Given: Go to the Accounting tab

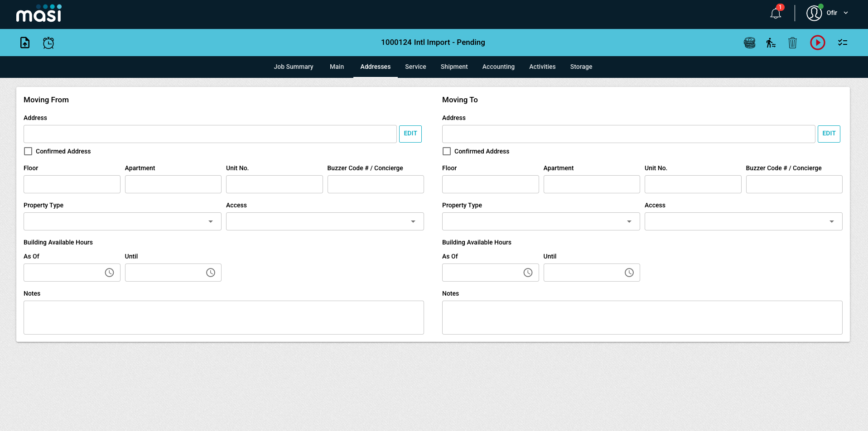Looking at the screenshot, I should [498, 67].
